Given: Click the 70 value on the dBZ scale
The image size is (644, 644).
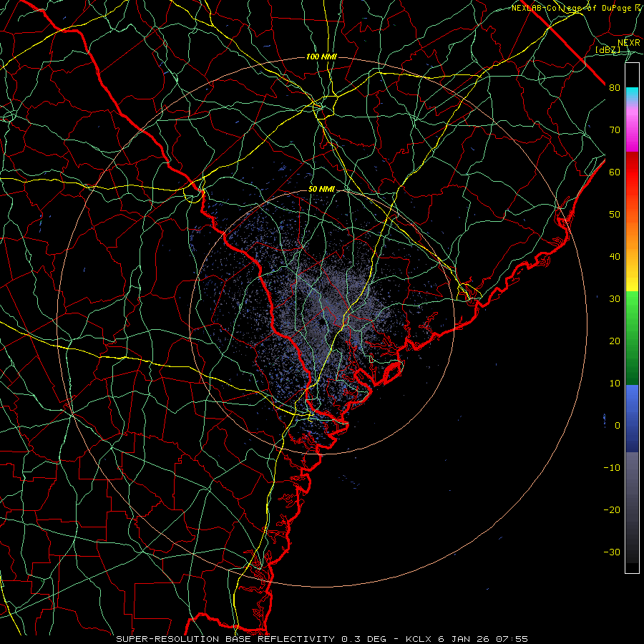Looking at the screenshot, I should pyautogui.click(x=615, y=130).
